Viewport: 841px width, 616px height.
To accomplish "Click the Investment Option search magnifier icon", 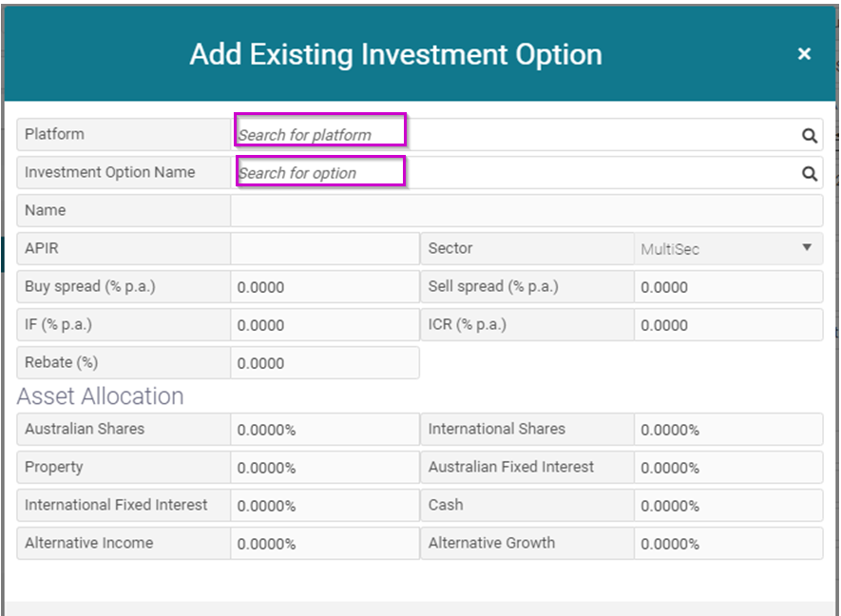I will coord(809,173).
